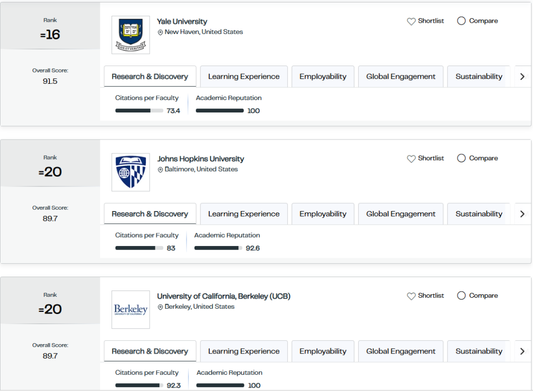Click the =16 rank value
533x392 pixels.
[x=50, y=35]
